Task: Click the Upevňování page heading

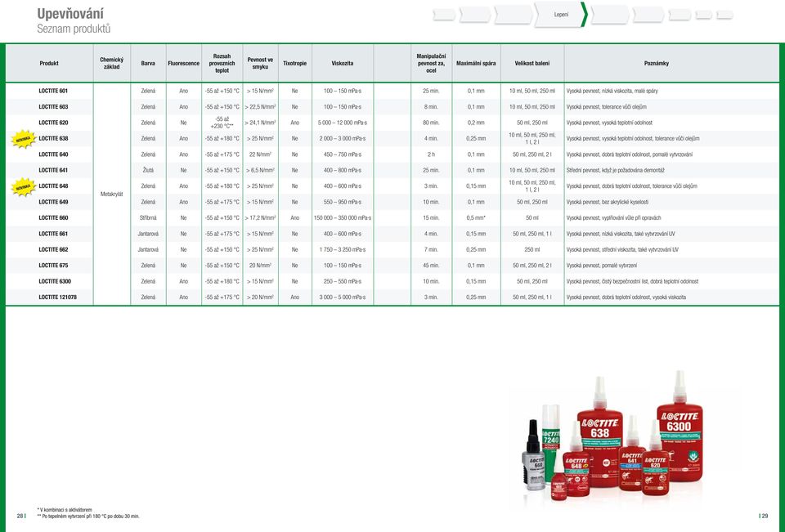Action: pos(70,14)
